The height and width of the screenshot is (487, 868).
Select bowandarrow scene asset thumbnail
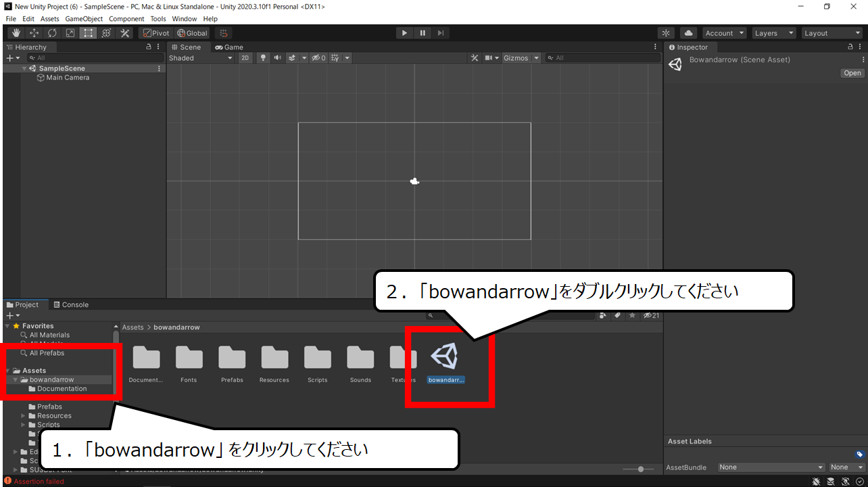coord(445,356)
